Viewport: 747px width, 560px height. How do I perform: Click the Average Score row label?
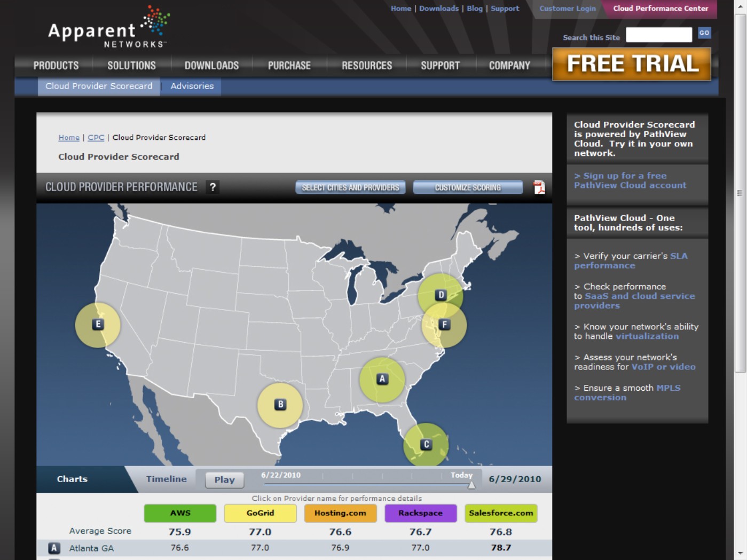[100, 531]
